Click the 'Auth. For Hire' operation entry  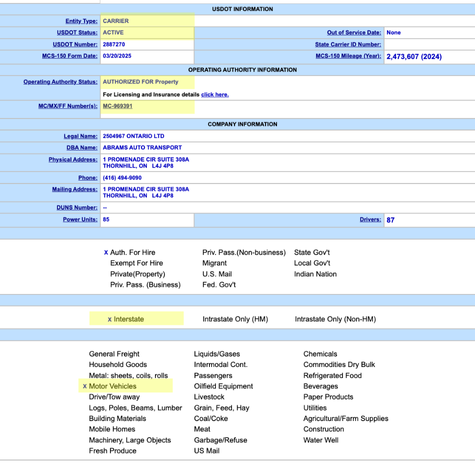(x=133, y=253)
